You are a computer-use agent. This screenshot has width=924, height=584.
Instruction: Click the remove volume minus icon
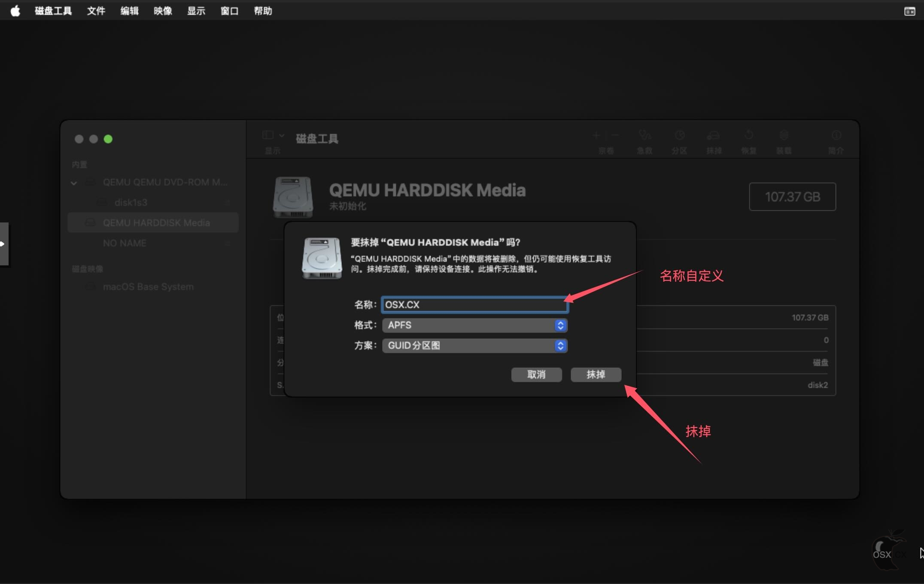point(615,135)
